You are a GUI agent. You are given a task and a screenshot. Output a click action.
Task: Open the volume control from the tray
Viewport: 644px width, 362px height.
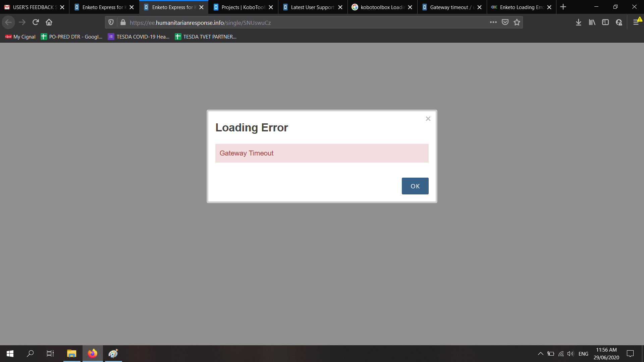571,354
